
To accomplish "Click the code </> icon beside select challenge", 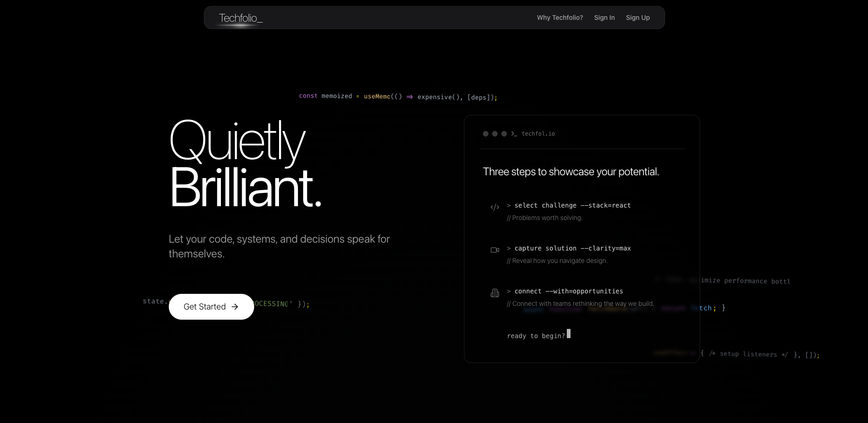I will tap(495, 207).
